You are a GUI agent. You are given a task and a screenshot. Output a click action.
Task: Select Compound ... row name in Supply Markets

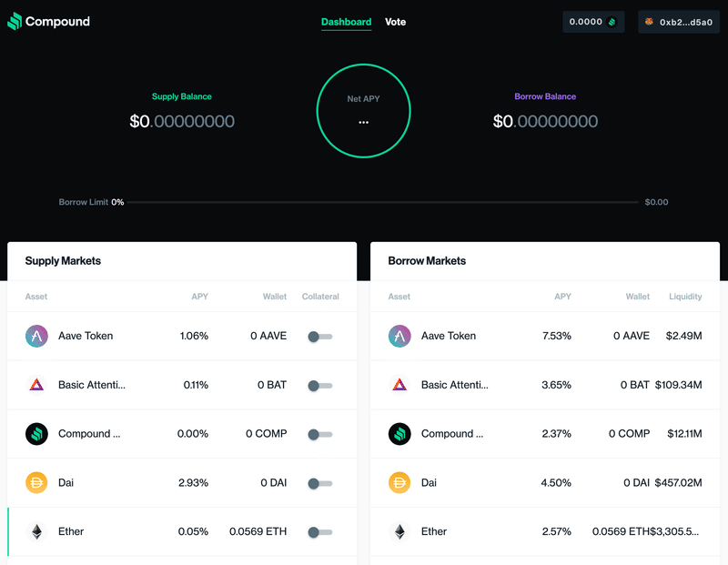89,434
